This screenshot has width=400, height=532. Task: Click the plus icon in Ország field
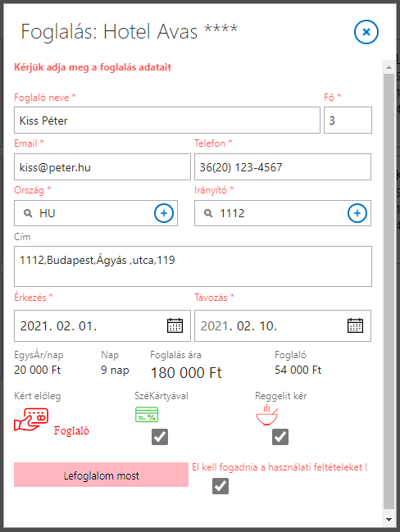click(x=164, y=213)
